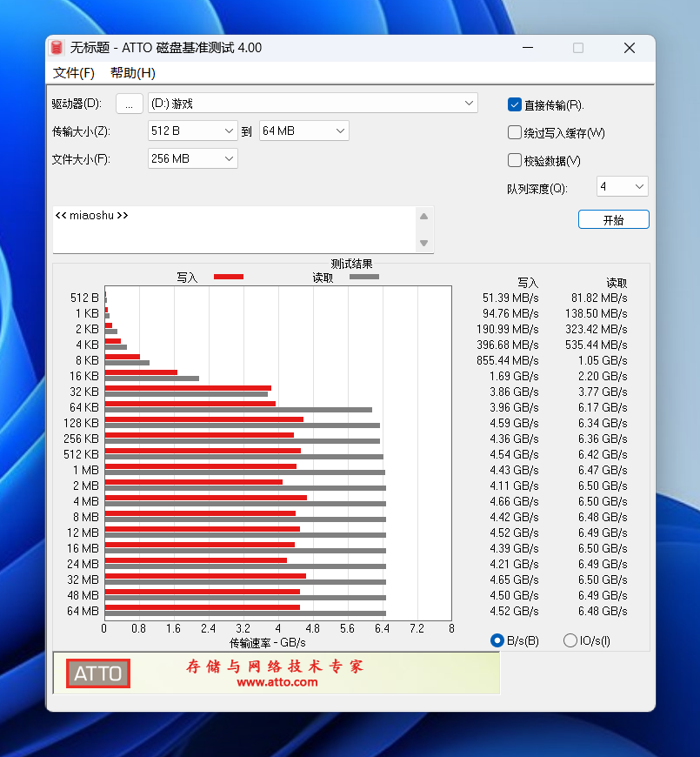Expand the 驱动器 (D:) 游戏 dropdown
This screenshot has height=757, width=700.
(313, 104)
